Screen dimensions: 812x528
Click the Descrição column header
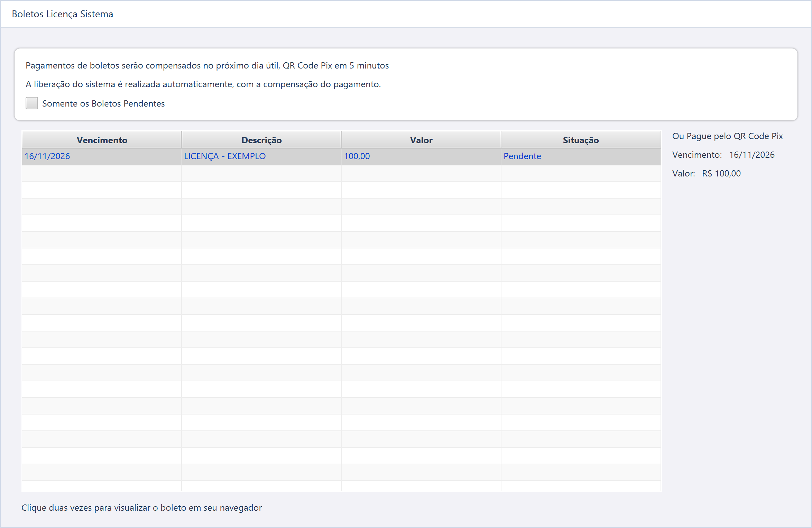[261, 140]
